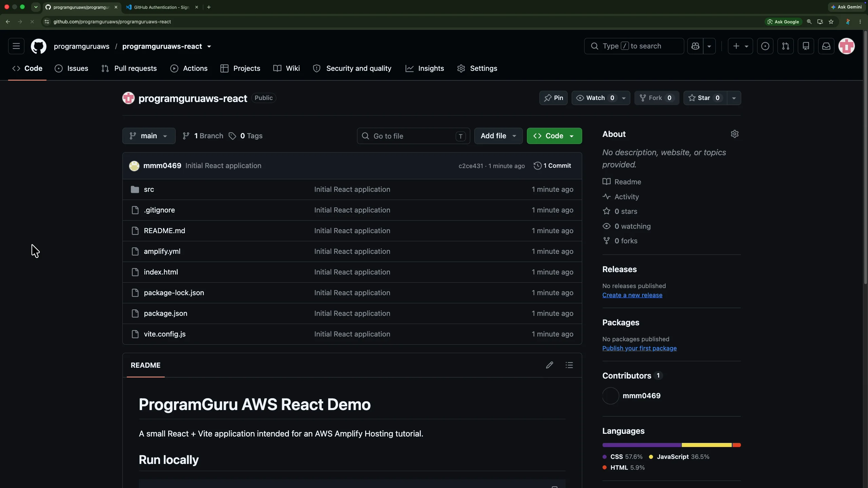
Task: Open the Copilot chat icon
Action: click(x=695, y=46)
